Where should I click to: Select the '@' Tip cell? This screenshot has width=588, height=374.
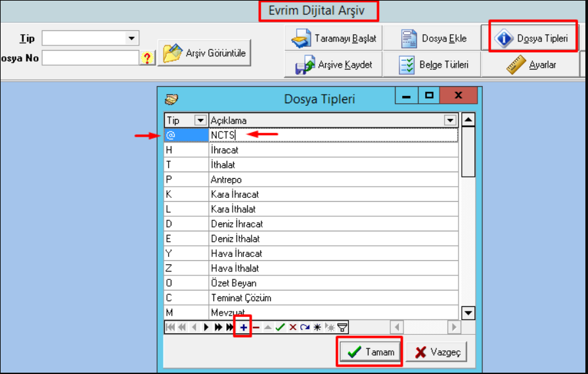187,135
